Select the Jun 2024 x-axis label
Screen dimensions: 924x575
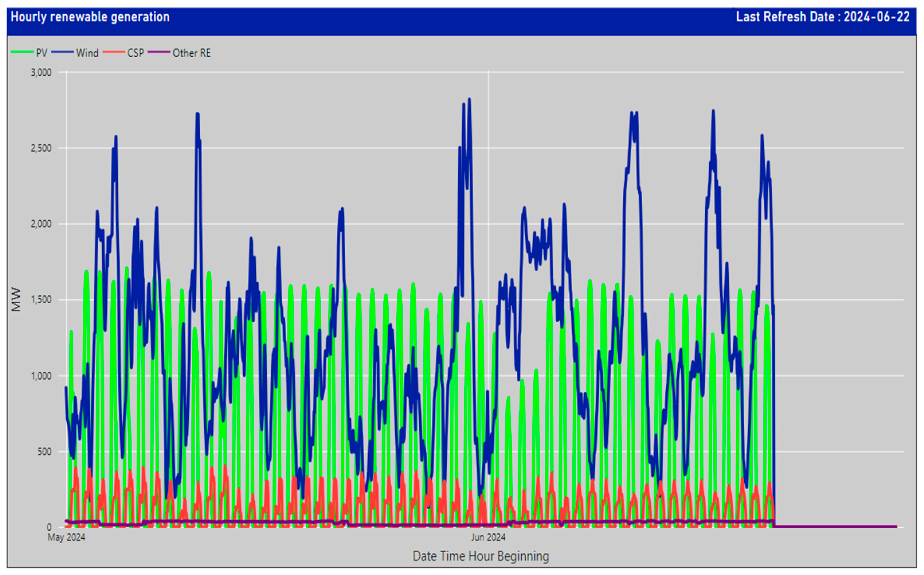[x=488, y=537]
